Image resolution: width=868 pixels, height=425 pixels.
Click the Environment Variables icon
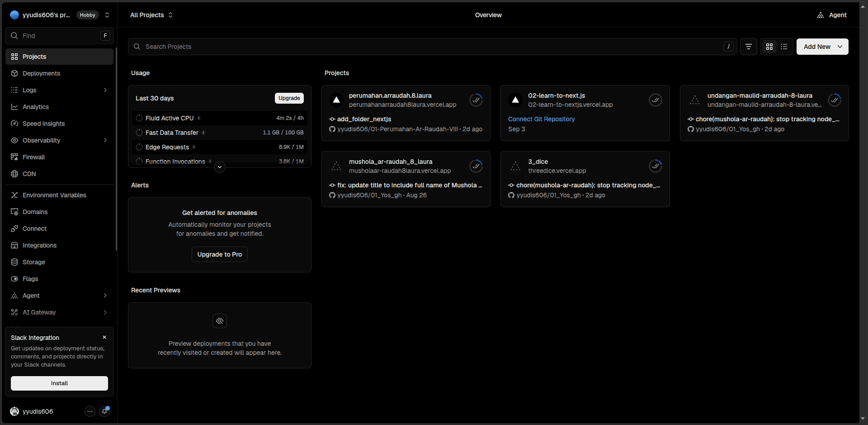point(14,195)
